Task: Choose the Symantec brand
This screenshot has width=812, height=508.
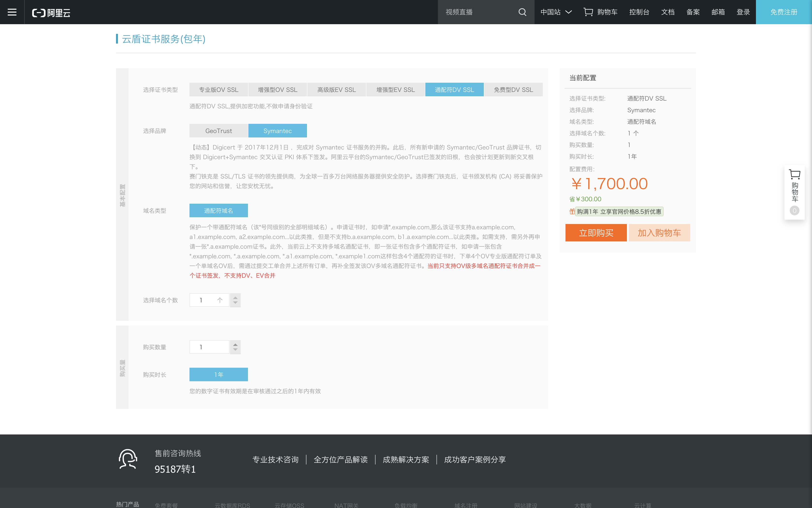Action: 277,131
